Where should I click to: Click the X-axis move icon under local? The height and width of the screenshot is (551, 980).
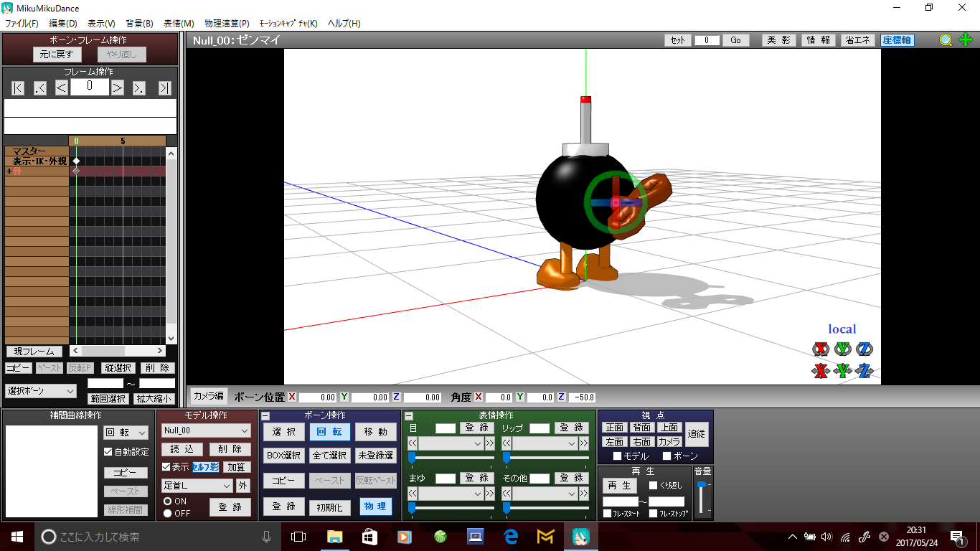click(x=821, y=370)
